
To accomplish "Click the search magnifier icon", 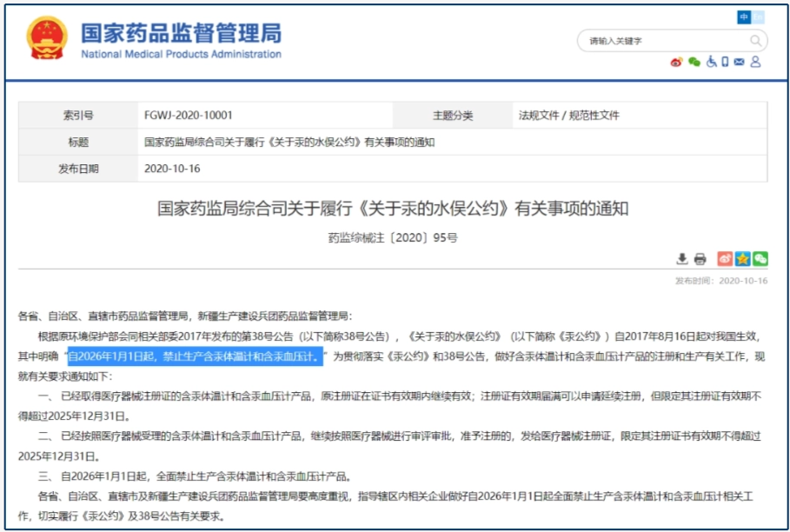I will coord(755,41).
